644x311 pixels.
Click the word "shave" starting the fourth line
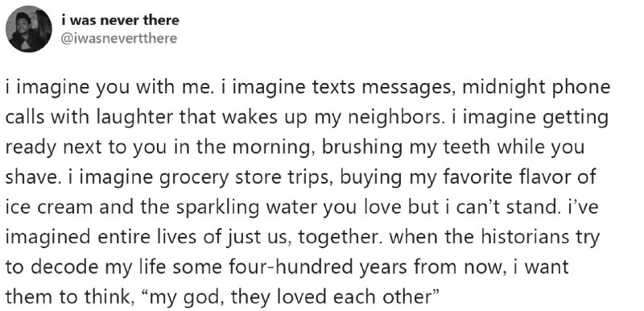(29, 177)
